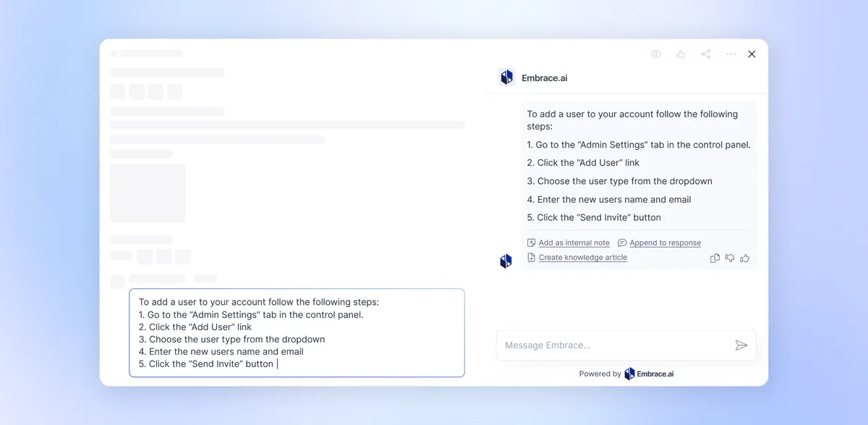Click Append to response link
The width and height of the screenshot is (868, 425).
(665, 243)
